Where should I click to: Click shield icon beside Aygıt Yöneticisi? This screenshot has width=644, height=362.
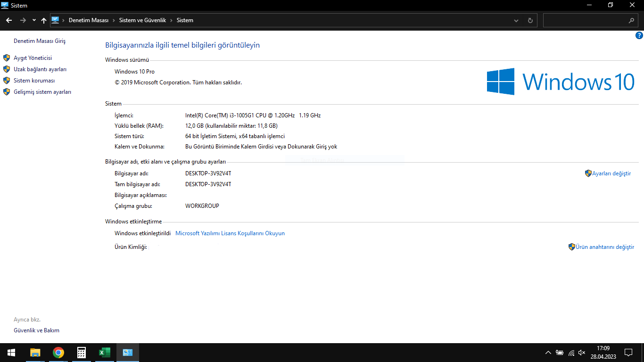point(7,58)
